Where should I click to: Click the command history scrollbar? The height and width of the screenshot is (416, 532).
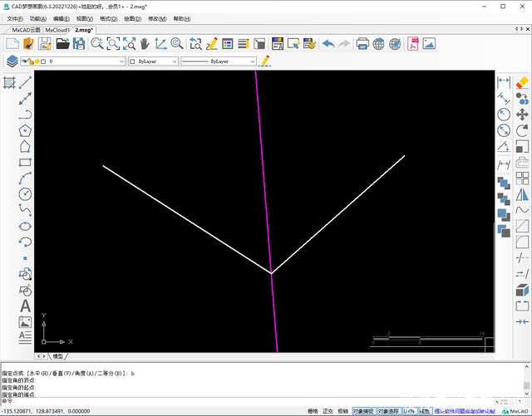pos(526,380)
